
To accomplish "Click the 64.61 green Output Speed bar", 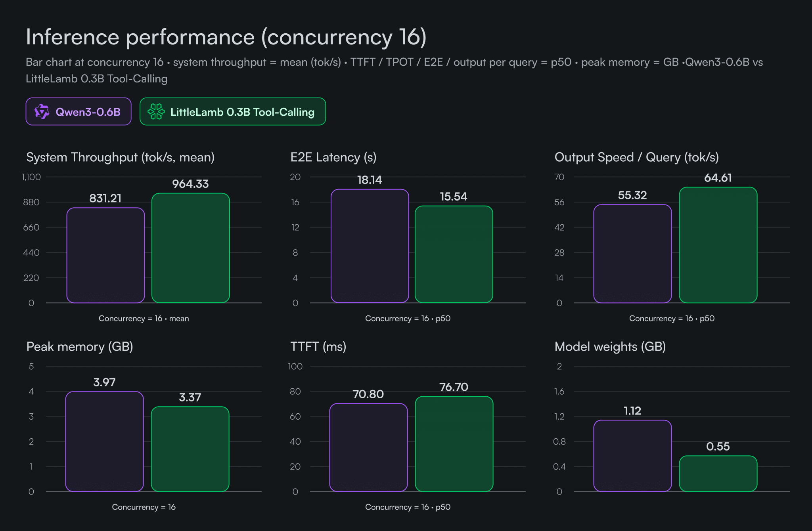I will point(718,245).
